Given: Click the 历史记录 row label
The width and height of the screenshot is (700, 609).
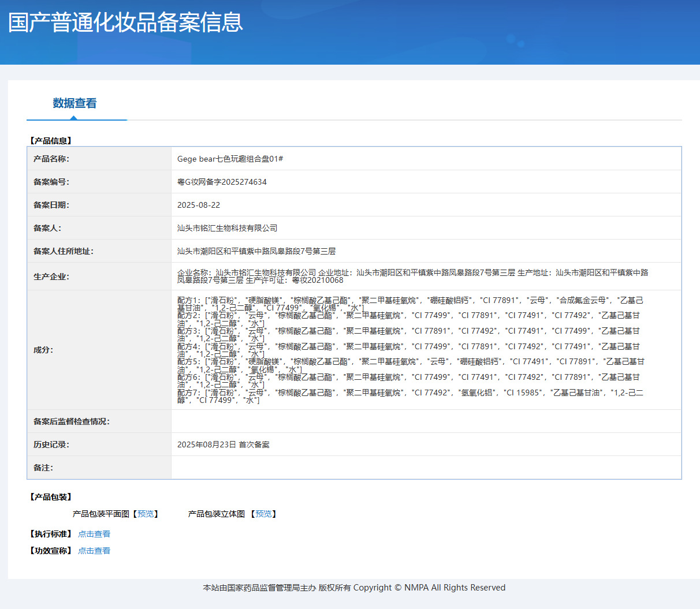Looking at the screenshot, I should pos(51,444).
